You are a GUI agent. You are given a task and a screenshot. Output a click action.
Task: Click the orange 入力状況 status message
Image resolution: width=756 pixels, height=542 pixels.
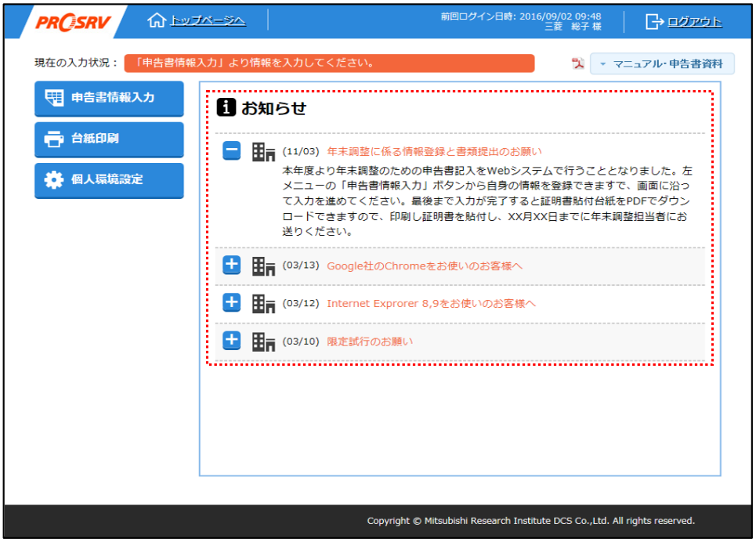(x=329, y=63)
